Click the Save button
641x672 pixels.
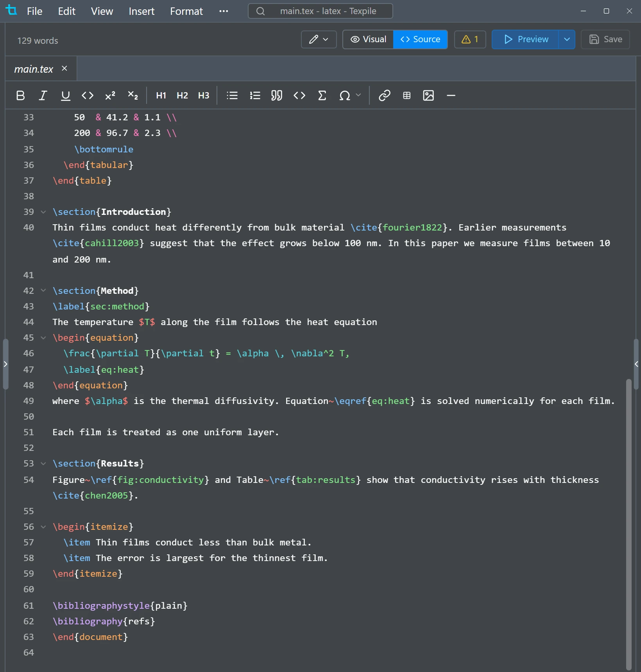point(605,39)
